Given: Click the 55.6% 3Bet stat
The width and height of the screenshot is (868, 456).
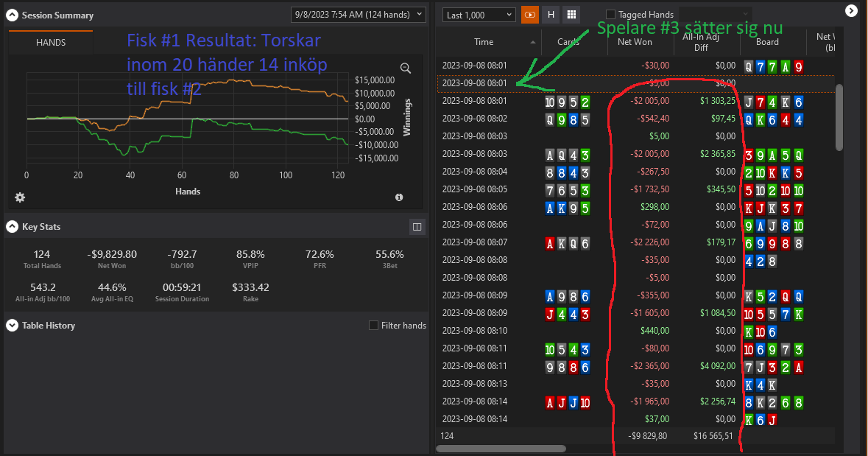Looking at the screenshot, I should coord(389,259).
